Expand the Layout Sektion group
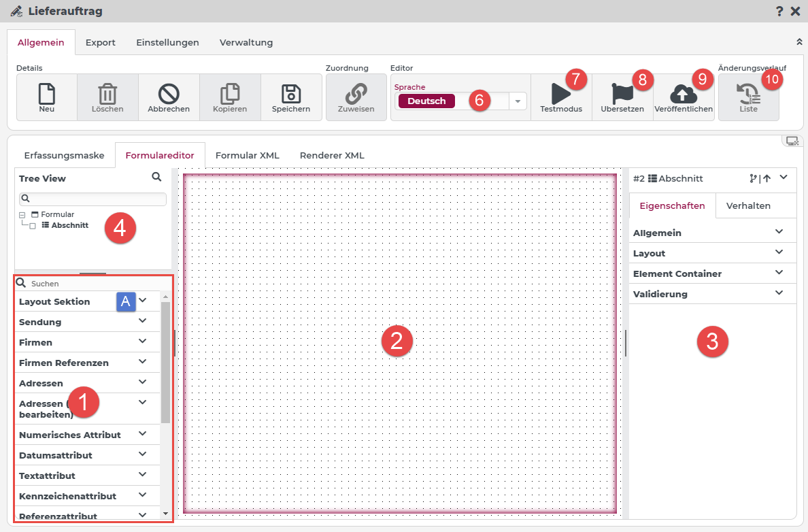 coord(143,301)
